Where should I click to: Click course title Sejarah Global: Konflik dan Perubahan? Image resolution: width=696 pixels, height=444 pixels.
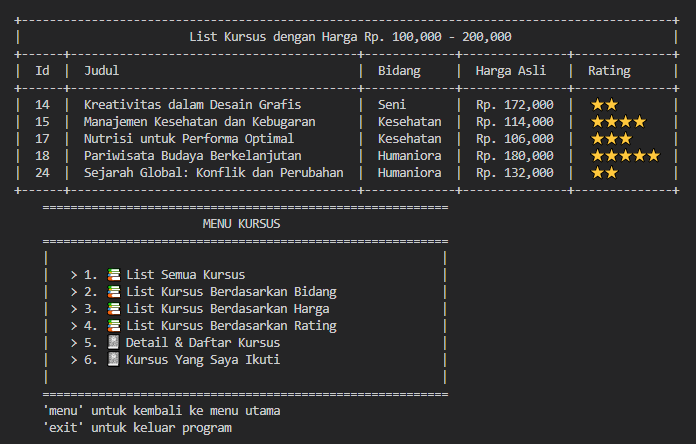tap(214, 172)
